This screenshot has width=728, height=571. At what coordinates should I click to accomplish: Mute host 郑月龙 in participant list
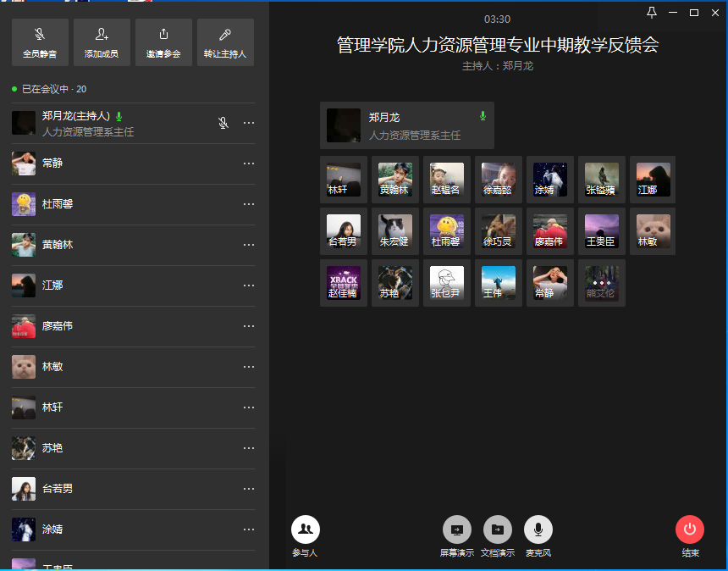pyautogui.click(x=223, y=123)
